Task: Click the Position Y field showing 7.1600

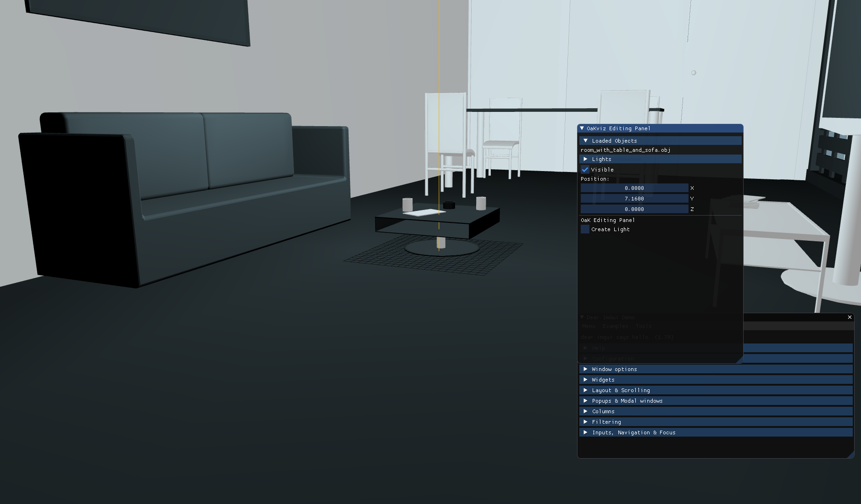Action: pos(634,199)
